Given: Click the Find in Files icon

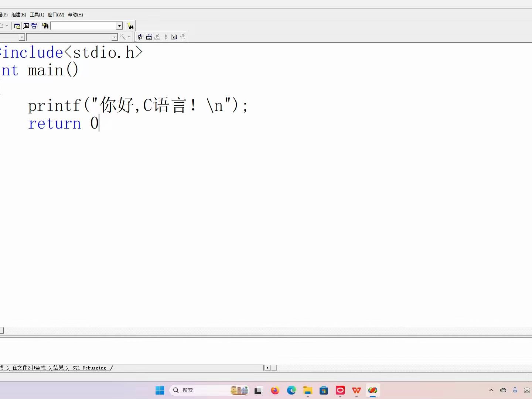Looking at the screenshot, I should point(45,26).
